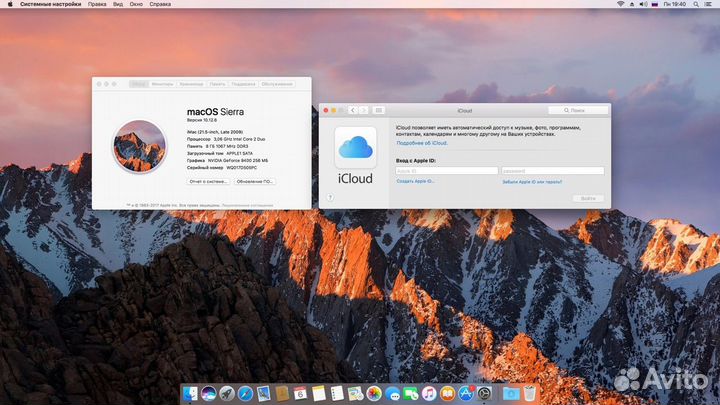Open the Правка menu
Screen dimensions: 720x405
[x=97, y=4]
